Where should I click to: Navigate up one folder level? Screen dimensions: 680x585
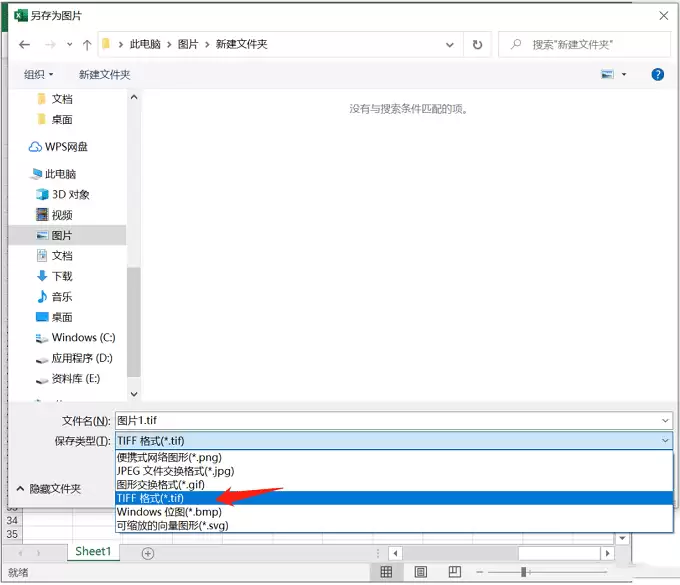point(87,44)
